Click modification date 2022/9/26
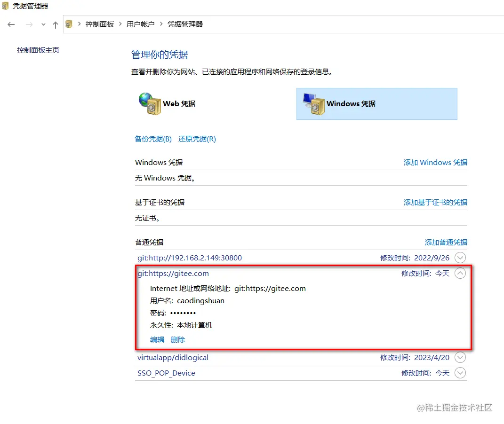Image resolution: width=504 pixels, height=424 pixels. point(432,258)
